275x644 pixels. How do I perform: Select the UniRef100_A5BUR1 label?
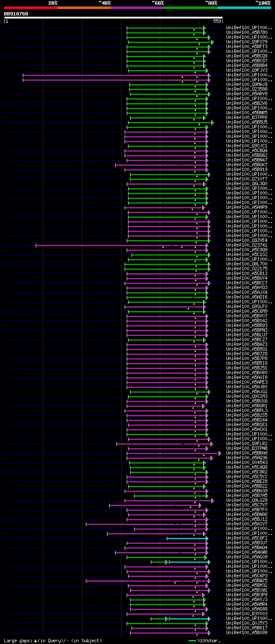pos(247,406)
